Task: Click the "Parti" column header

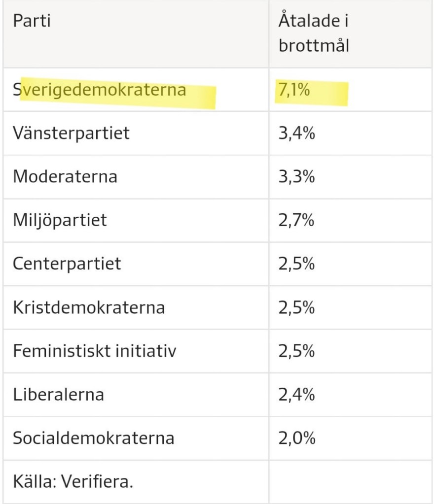Action: click(x=32, y=22)
